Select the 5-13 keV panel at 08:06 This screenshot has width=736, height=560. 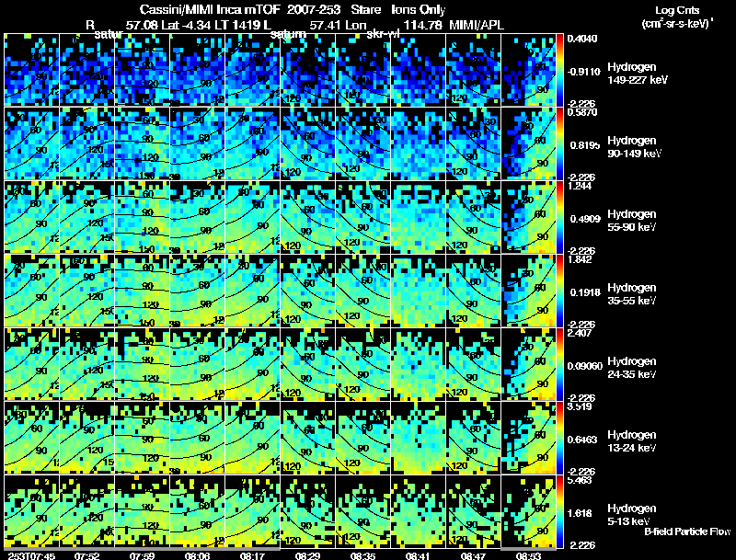click(197, 511)
